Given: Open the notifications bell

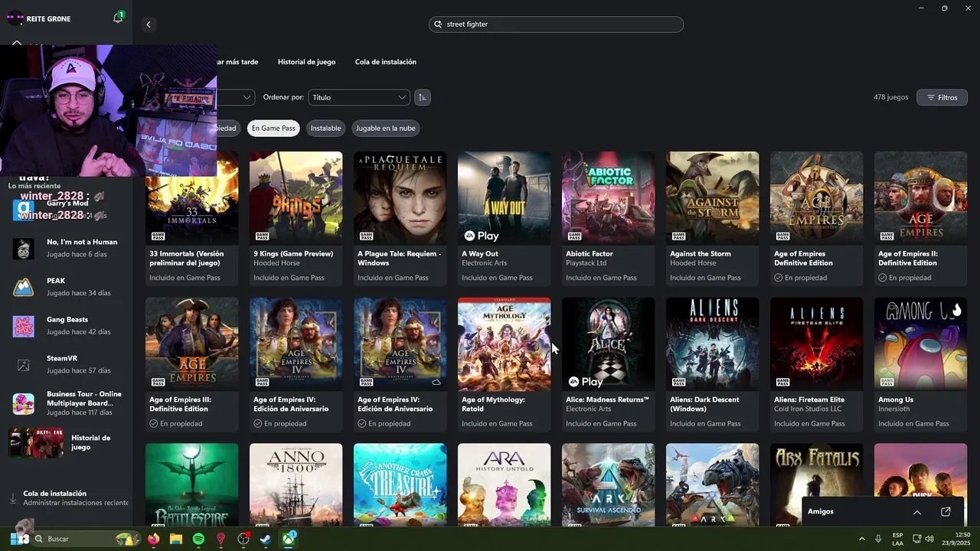Looking at the screenshot, I should pos(117,18).
